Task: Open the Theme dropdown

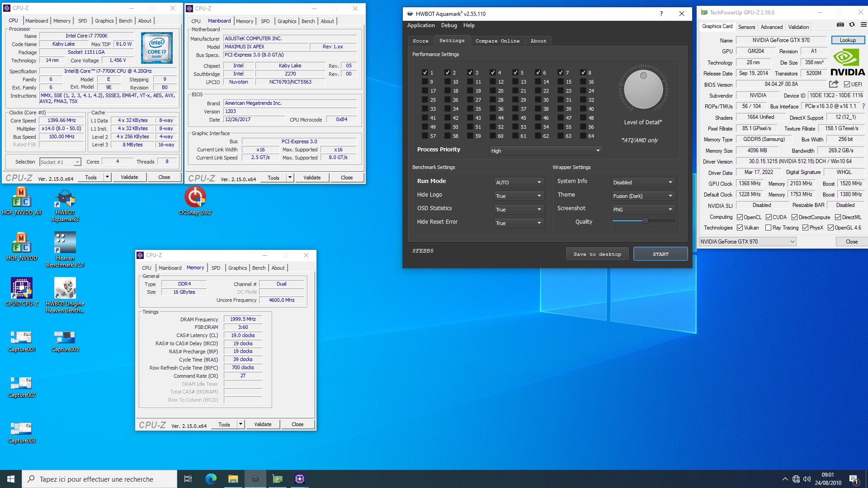Action: [x=643, y=196]
